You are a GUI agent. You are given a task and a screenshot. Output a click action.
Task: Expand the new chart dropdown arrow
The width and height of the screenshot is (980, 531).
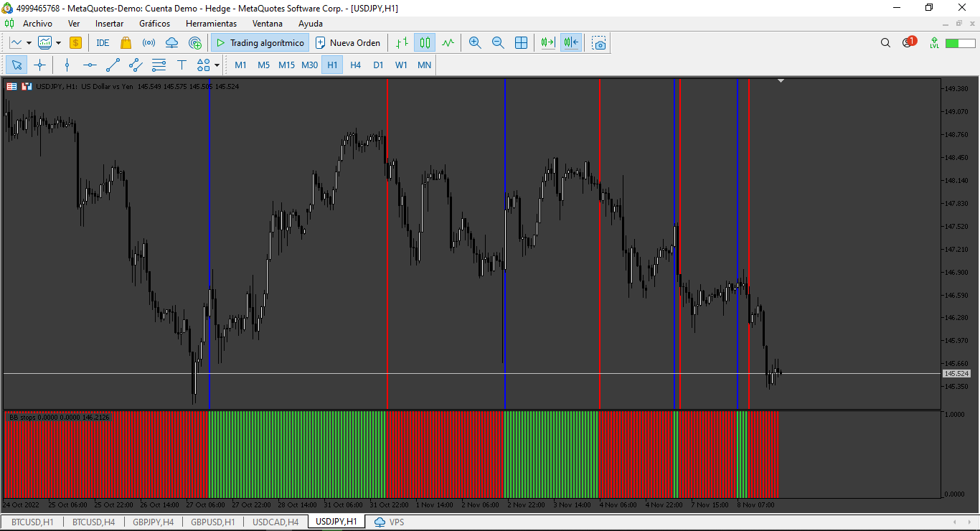[x=29, y=43]
